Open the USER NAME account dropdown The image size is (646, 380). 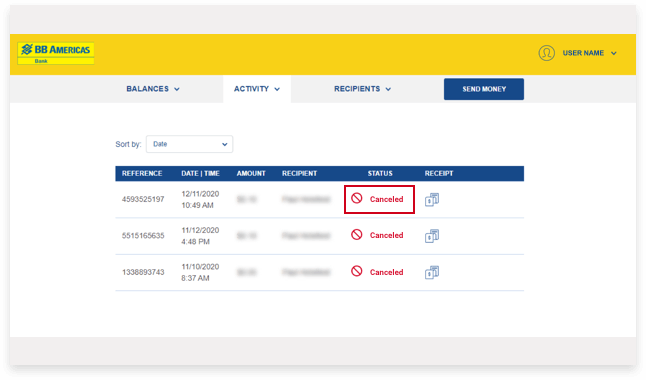pos(590,53)
